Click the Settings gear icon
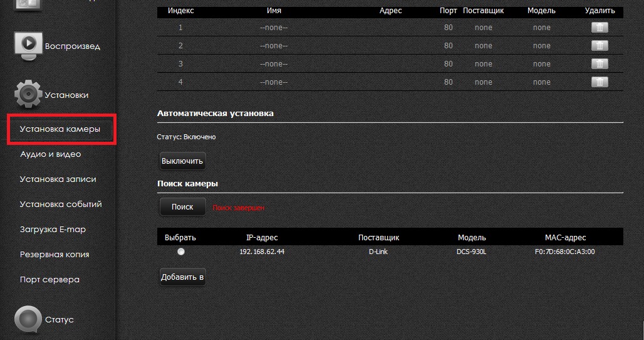This screenshot has width=644, height=340. 29,95
